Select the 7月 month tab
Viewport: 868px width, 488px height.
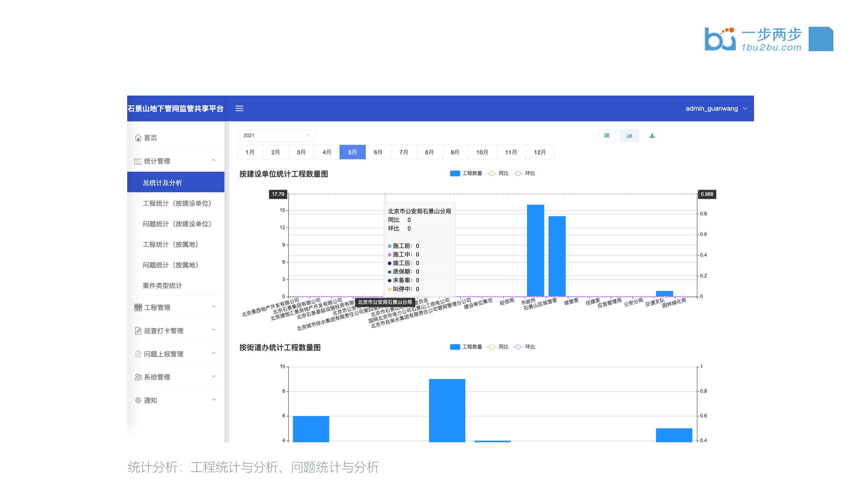coord(404,152)
